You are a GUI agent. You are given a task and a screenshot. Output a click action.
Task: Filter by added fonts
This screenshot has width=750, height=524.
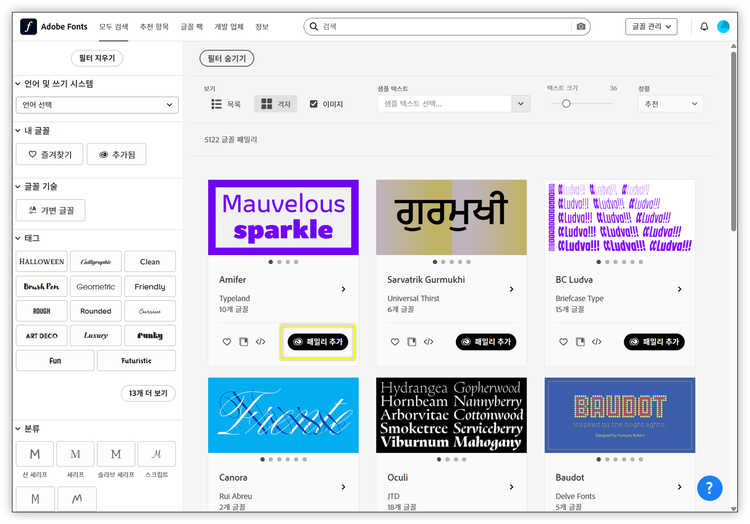pos(117,154)
